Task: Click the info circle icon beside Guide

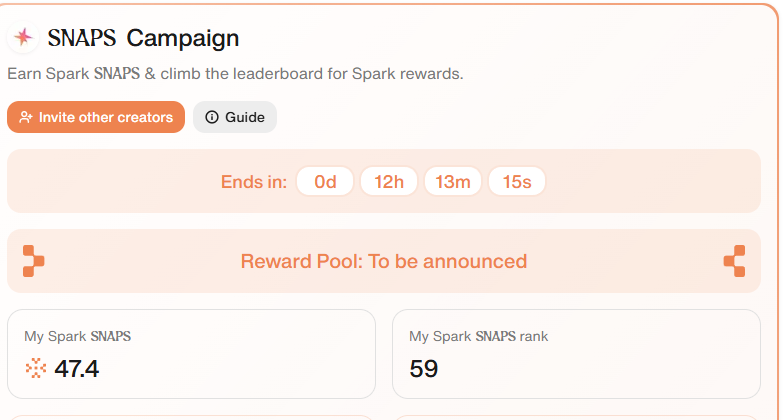Action: (x=212, y=117)
